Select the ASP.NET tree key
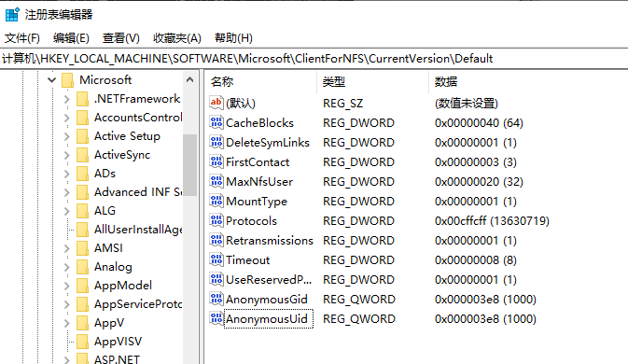The height and width of the screenshot is (364, 628). [117, 358]
